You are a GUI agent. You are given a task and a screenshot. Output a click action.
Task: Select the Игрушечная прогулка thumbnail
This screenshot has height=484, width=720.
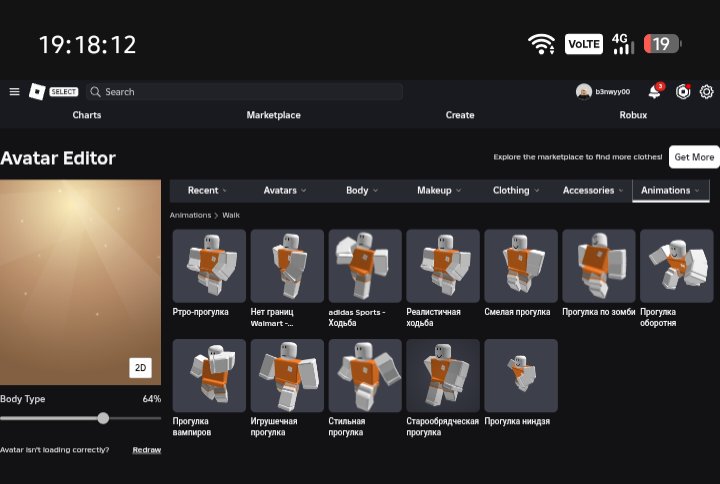click(x=287, y=376)
